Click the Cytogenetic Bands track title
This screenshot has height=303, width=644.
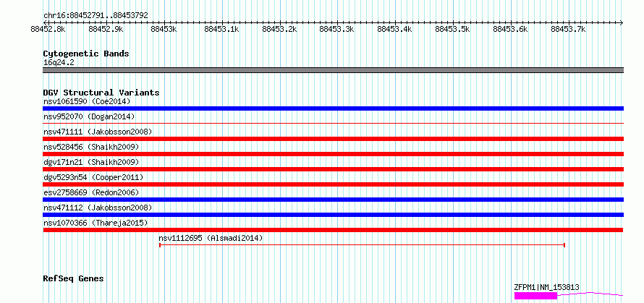coord(86,54)
